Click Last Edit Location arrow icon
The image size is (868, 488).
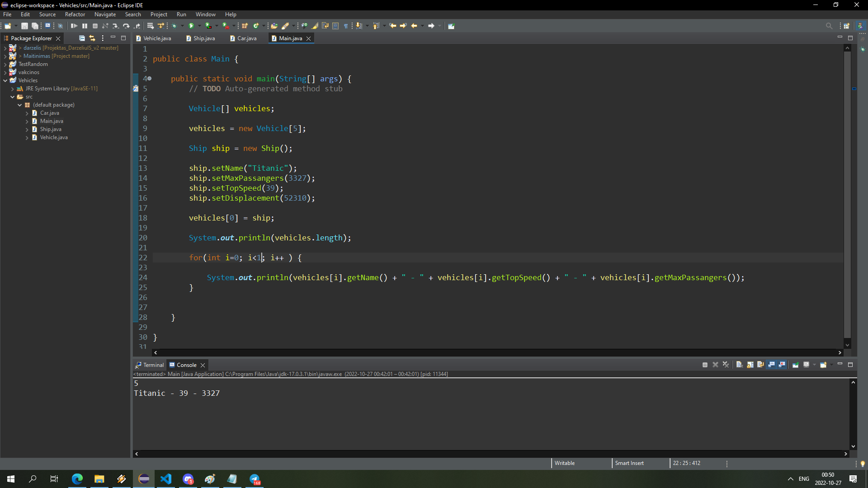click(392, 26)
